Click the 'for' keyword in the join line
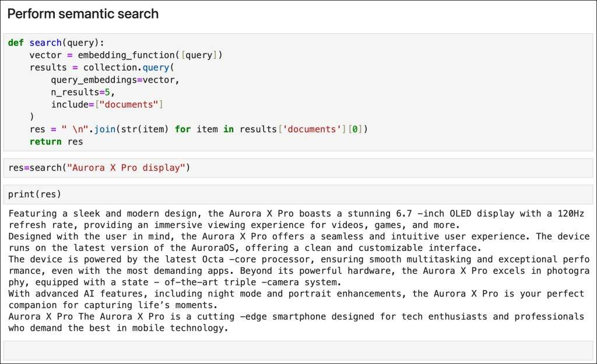The image size is (597, 364). pos(182,129)
